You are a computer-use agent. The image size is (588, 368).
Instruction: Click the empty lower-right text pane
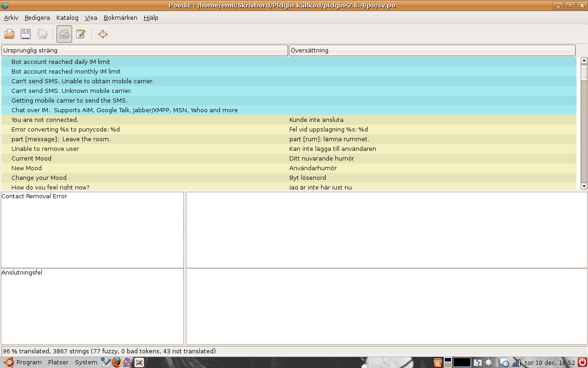click(387, 306)
